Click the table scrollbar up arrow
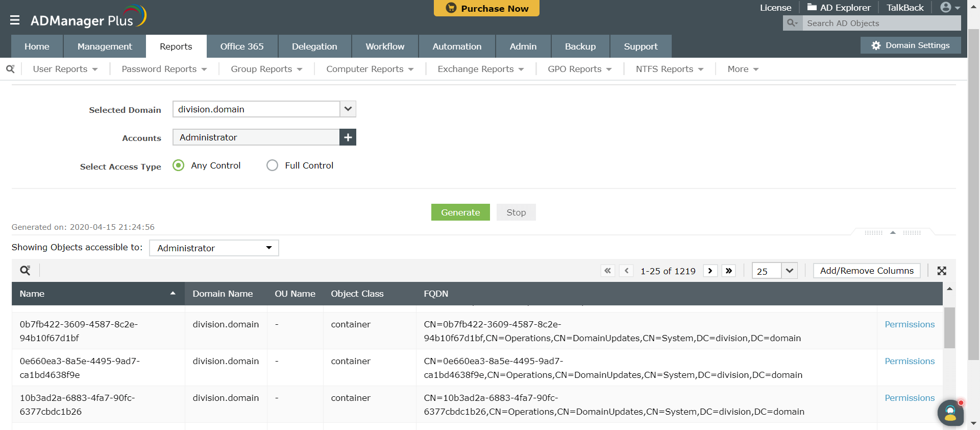The height and width of the screenshot is (430, 980). 949,289
